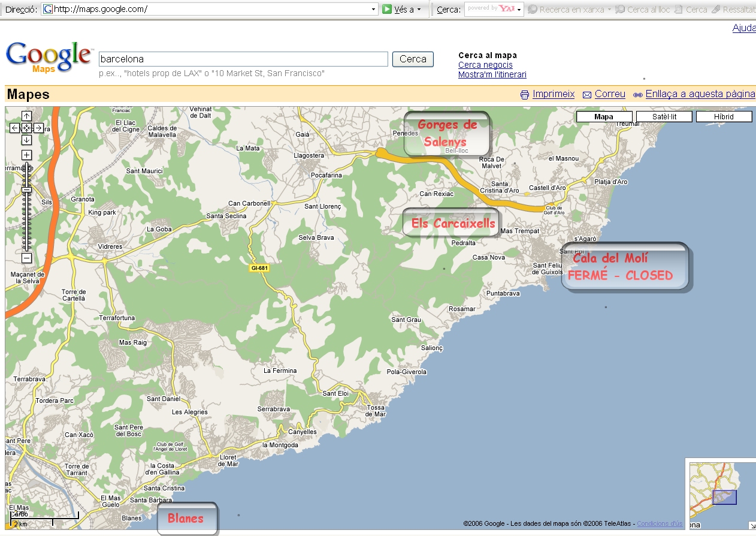Click the search field containing barcelona

click(243, 59)
